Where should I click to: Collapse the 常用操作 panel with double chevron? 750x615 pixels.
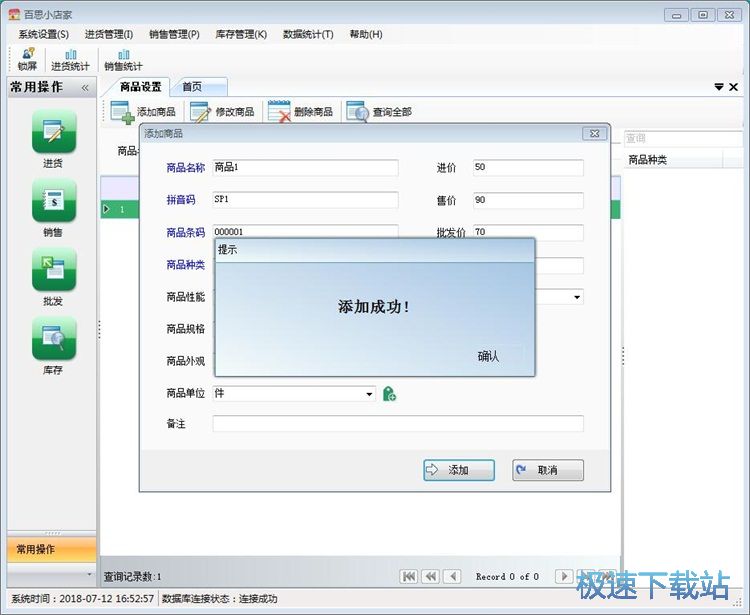coord(85,88)
